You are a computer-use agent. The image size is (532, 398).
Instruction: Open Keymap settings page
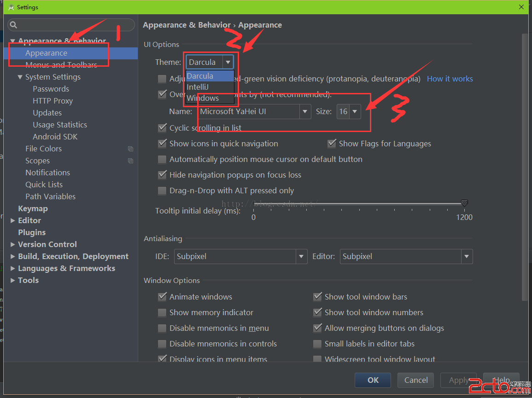click(33, 208)
